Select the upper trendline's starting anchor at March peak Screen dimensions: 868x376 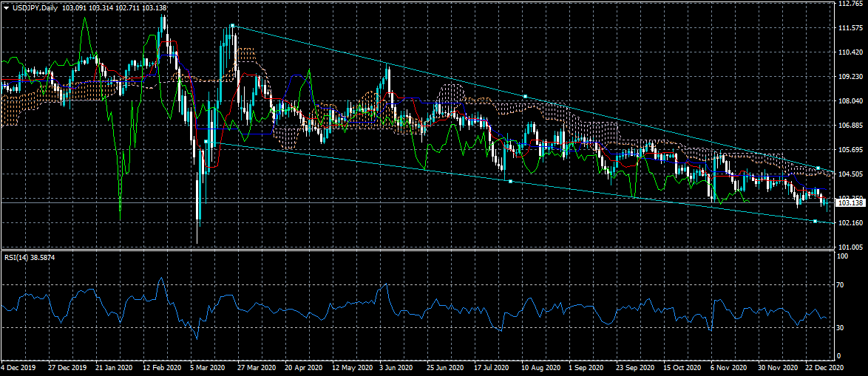pos(232,26)
